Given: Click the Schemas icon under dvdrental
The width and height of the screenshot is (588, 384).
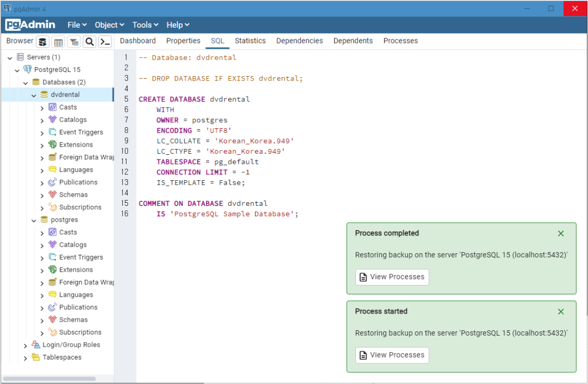Looking at the screenshot, I should [53, 195].
